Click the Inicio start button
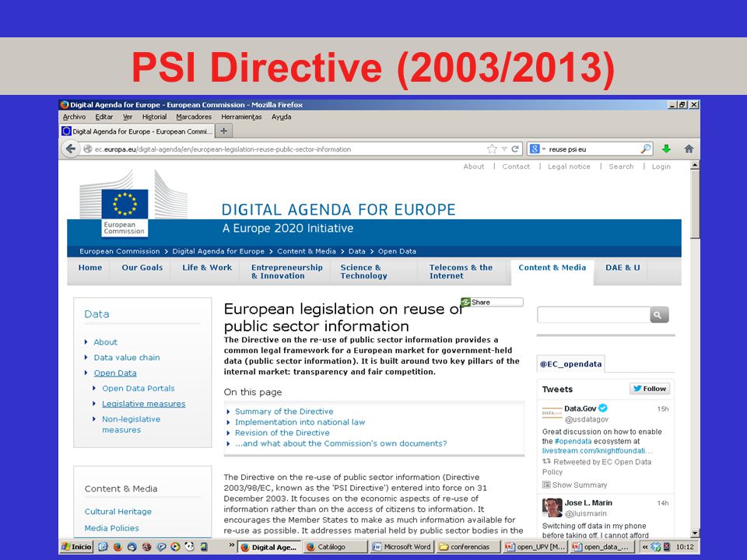This screenshot has height=560, width=747. tap(77, 547)
